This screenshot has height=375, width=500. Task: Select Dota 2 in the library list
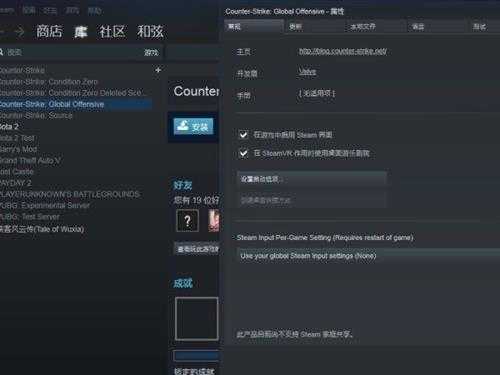9,127
